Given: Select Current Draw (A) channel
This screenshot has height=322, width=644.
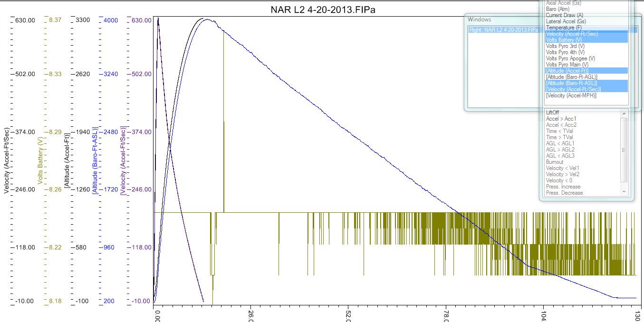Looking at the screenshot, I should [565, 15].
